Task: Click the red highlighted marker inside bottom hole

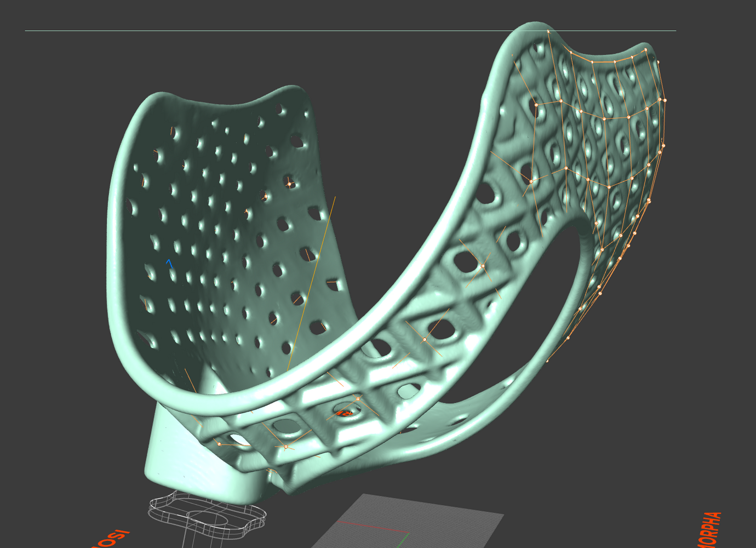Action: [x=345, y=412]
